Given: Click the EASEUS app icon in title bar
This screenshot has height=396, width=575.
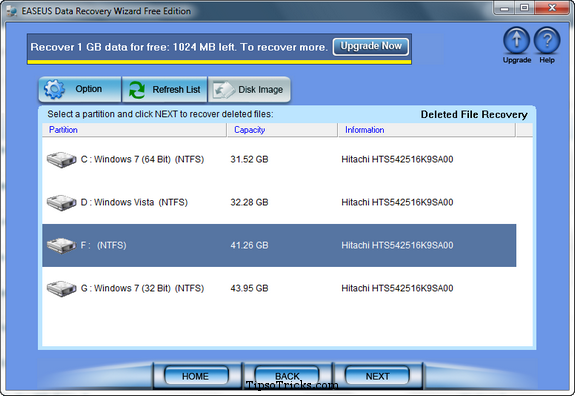Looking at the screenshot, I should pyautogui.click(x=12, y=11).
